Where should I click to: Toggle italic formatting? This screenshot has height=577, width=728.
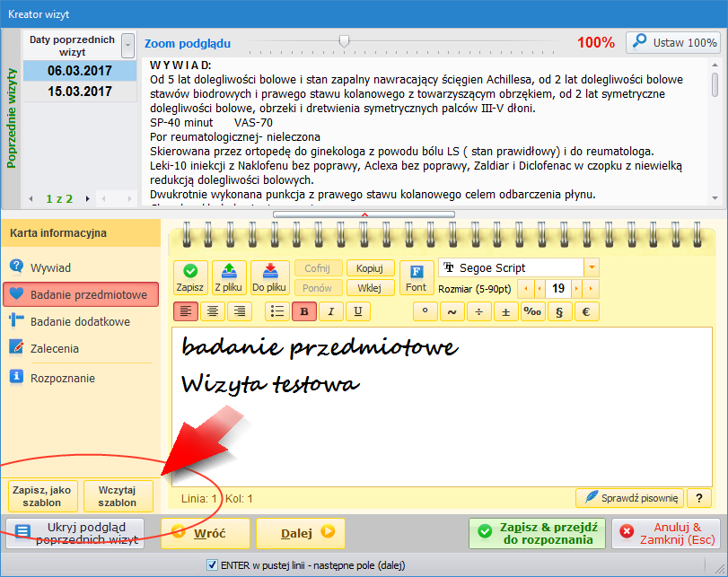331,311
